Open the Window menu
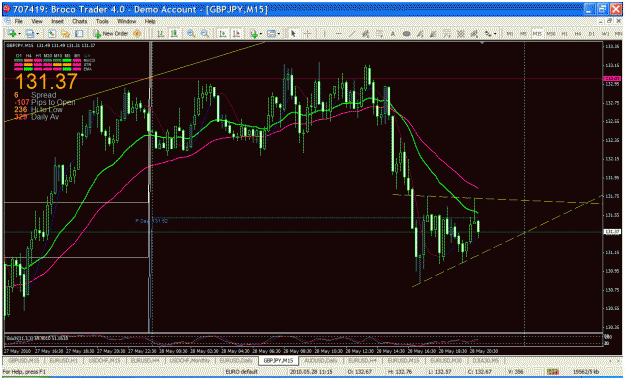The width and height of the screenshot is (625, 378). coord(126,21)
